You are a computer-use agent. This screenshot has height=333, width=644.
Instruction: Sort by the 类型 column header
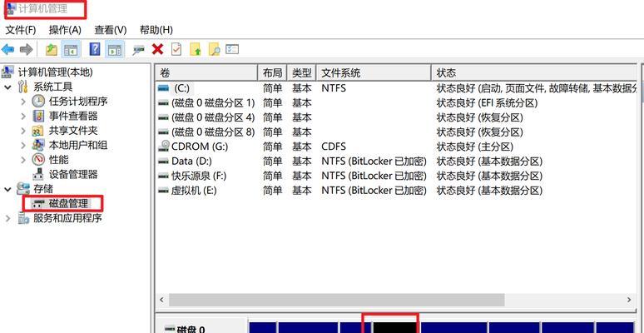301,73
